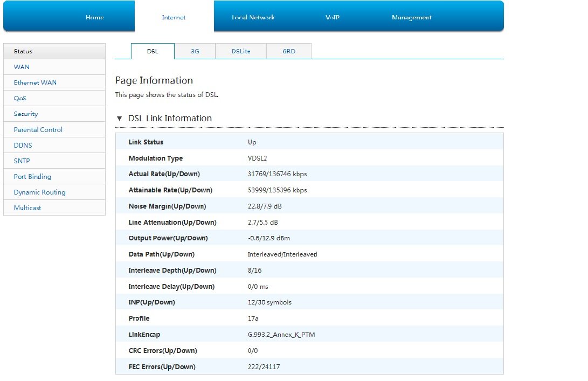Viewport: 588px width, 381px height.
Task: Click the Modulation Type label
Action: pyautogui.click(x=156, y=158)
